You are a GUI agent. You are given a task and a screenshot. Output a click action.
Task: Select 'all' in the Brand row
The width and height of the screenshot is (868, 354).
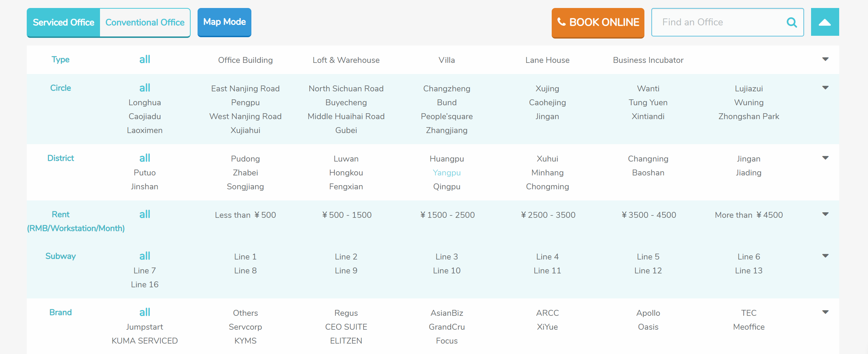click(x=145, y=312)
